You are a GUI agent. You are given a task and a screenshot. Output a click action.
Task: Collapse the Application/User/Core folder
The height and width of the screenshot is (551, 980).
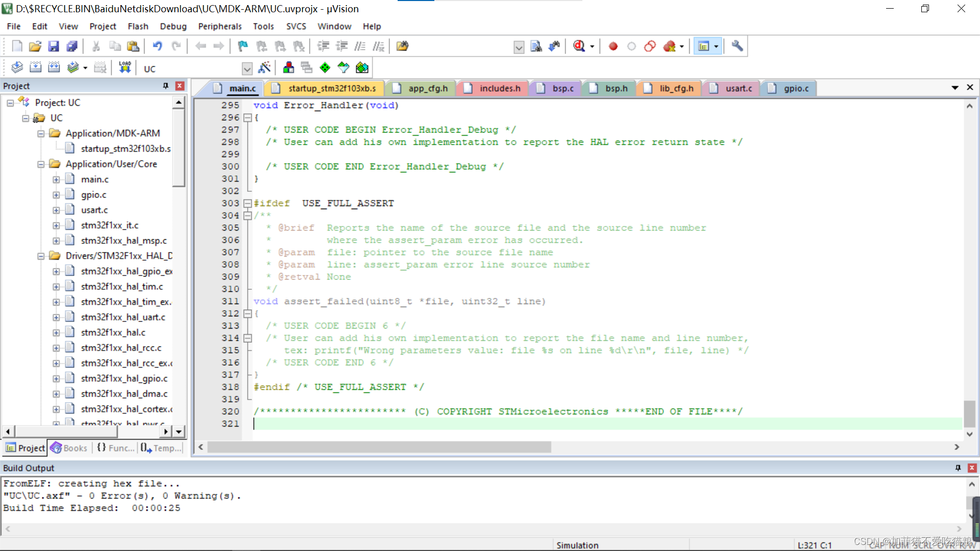pyautogui.click(x=41, y=164)
